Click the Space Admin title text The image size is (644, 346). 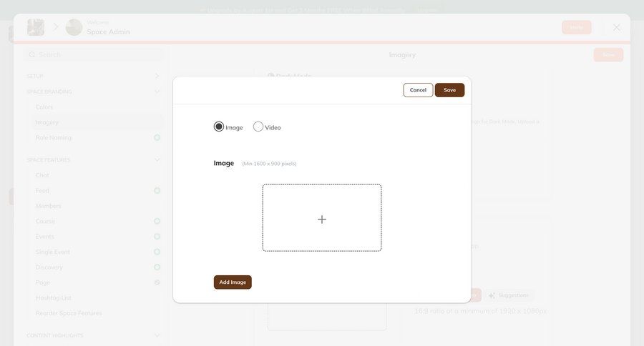(x=108, y=31)
